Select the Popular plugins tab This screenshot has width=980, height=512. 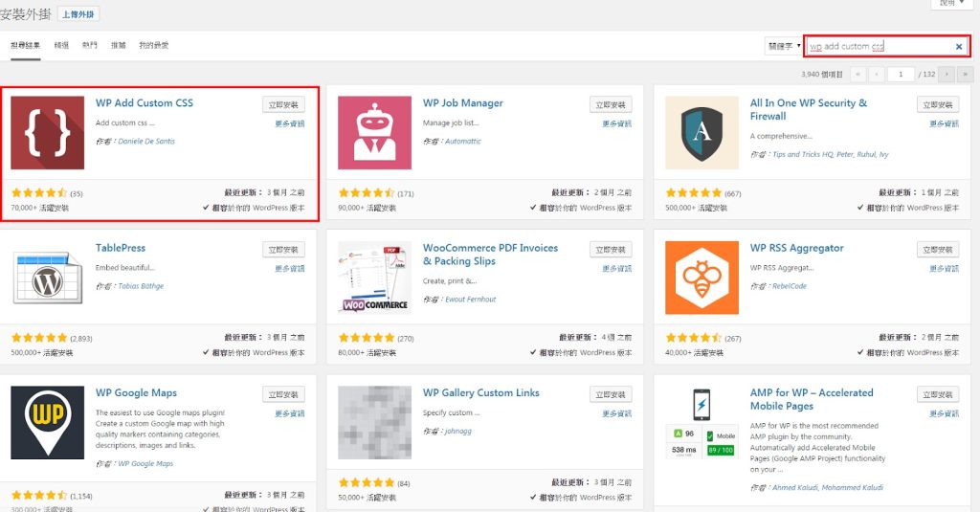pos(89,46)
